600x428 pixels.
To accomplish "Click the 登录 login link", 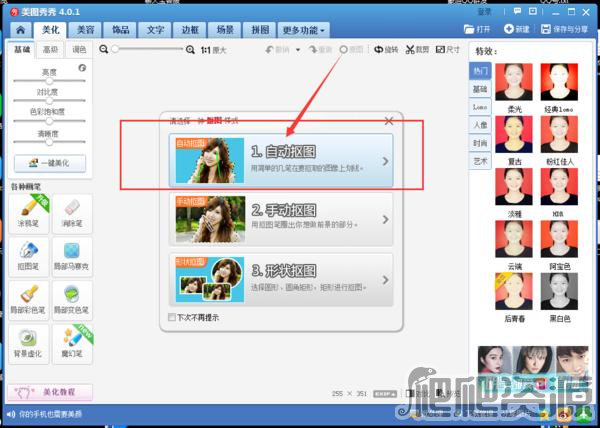I will pyautogui.click(x=484, y=12).
